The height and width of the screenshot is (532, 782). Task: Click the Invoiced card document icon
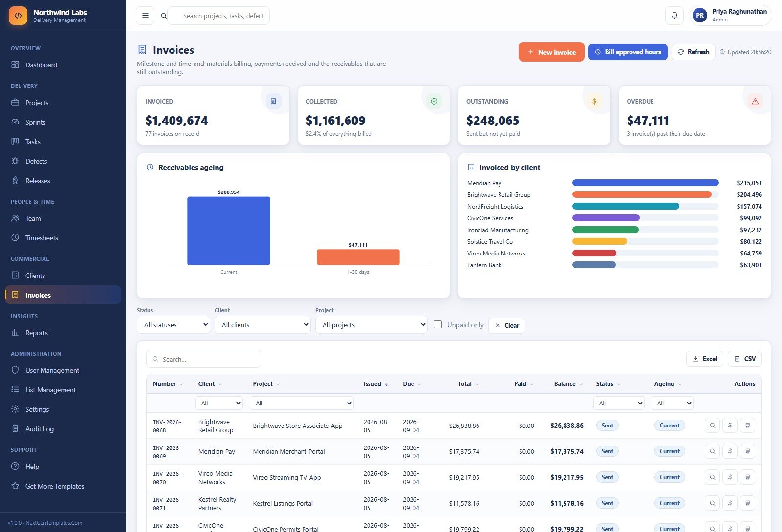273,101
